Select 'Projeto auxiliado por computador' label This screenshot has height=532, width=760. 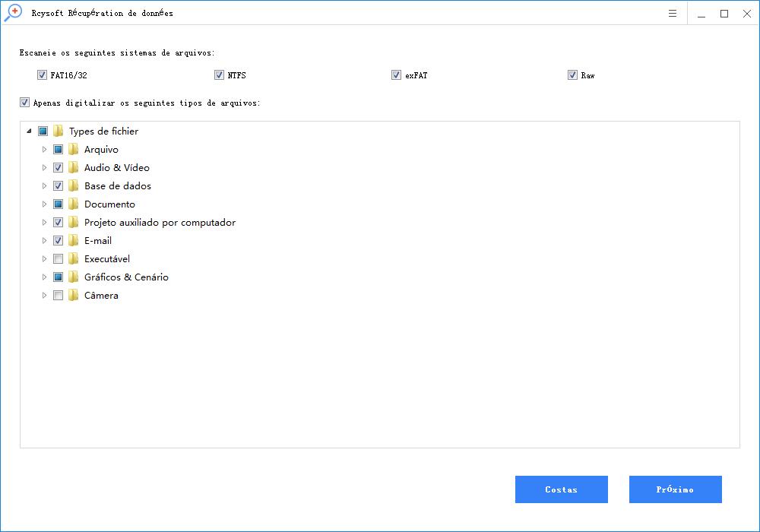[x=160, y=223]
